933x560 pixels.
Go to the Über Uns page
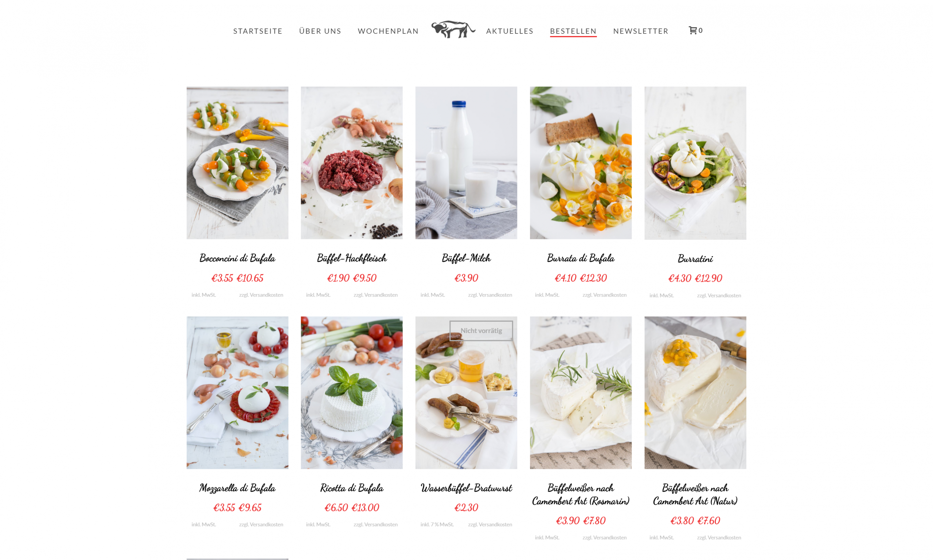pyautogui.click(x=320, y=31)
